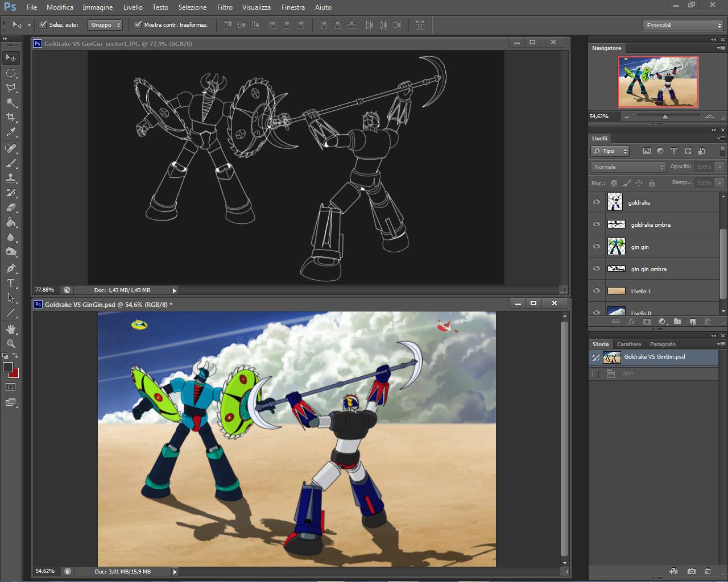Hide the goldrake layer
Screen dimensions: 728x582
[x=597, y=202]
